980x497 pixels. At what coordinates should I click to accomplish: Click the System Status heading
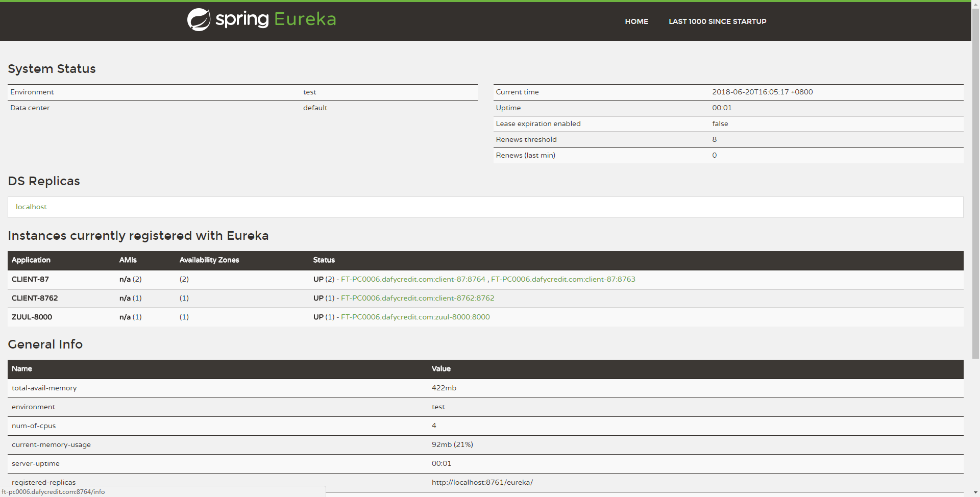pos(52,69)
